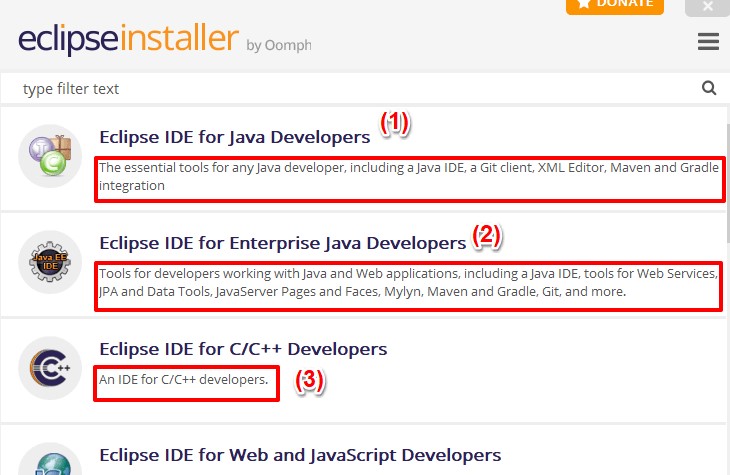Screen dimensions: 730x475
Task: Click the Java EE IDE gear icon
Action: [x=50, y=262]
